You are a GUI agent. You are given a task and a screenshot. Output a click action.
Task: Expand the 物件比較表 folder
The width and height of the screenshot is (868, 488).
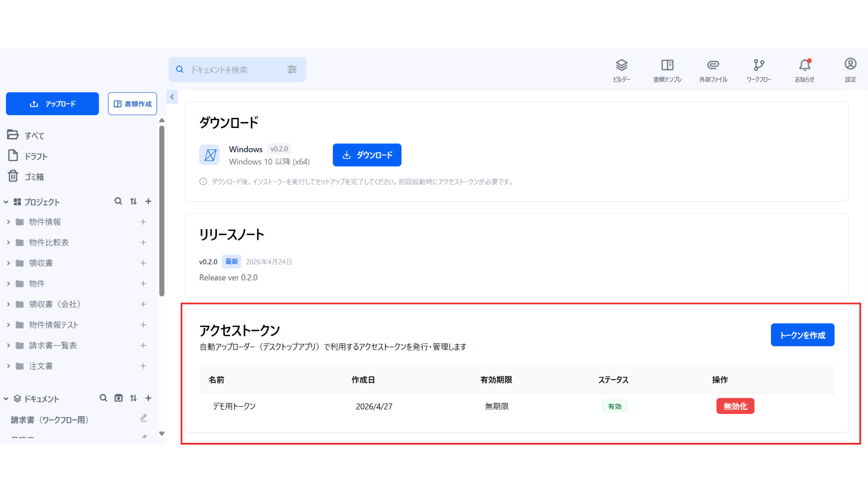tap(8, 243)
